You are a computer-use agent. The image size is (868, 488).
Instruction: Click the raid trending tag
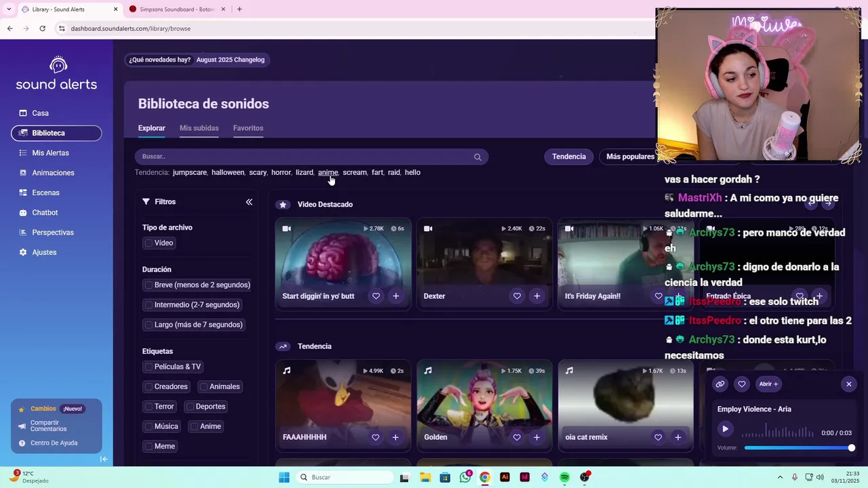[x=394, y=172]
